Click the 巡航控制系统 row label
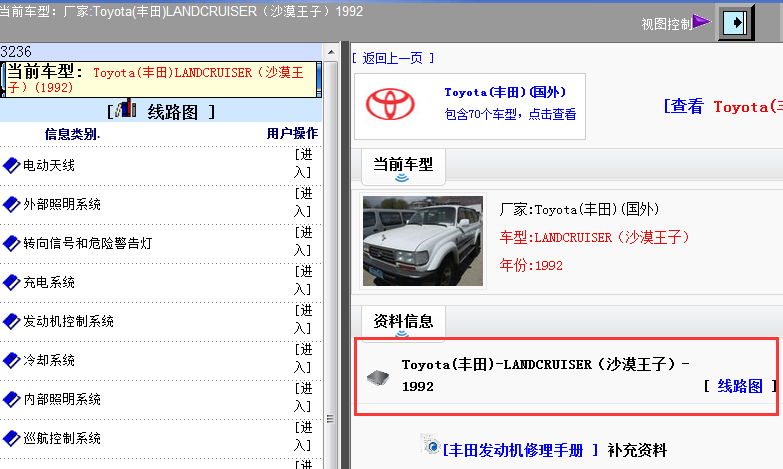Image resolution: width=783 pixels, height=469 pixels. 62,438
